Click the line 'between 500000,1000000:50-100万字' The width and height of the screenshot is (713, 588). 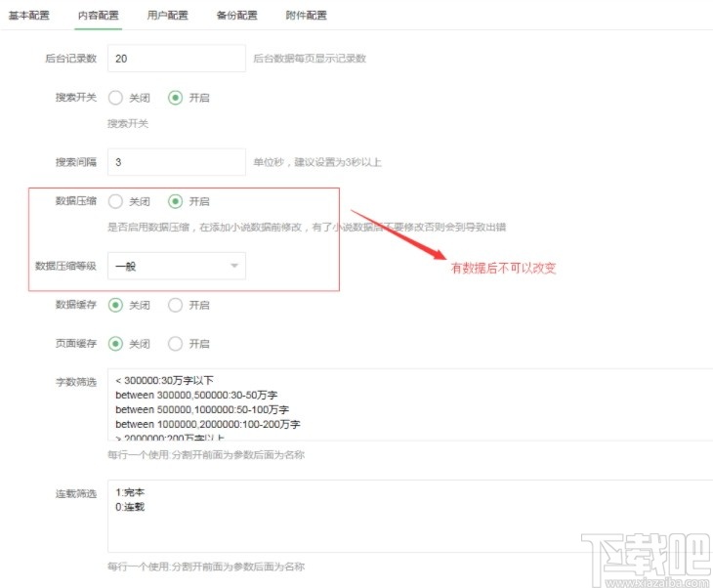202,409
